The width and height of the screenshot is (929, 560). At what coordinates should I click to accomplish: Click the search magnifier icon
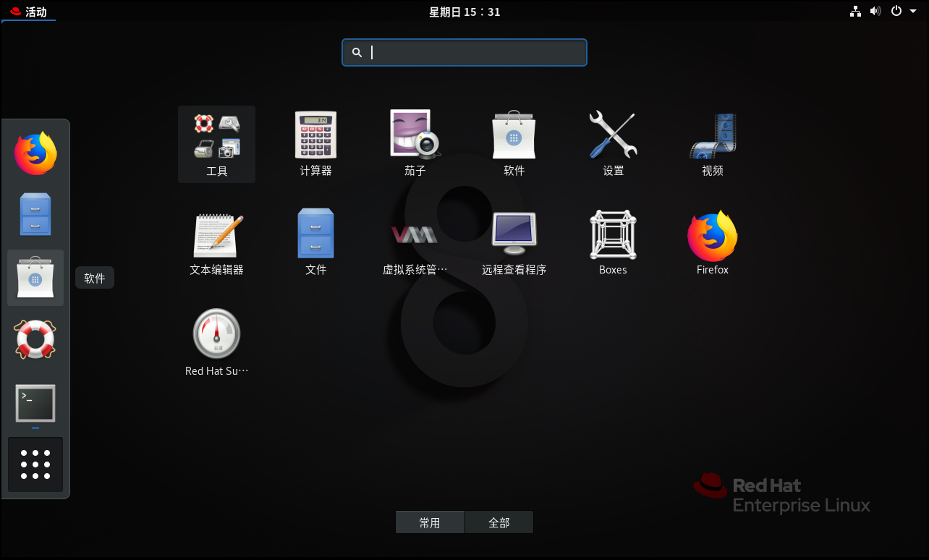(357, 52)
